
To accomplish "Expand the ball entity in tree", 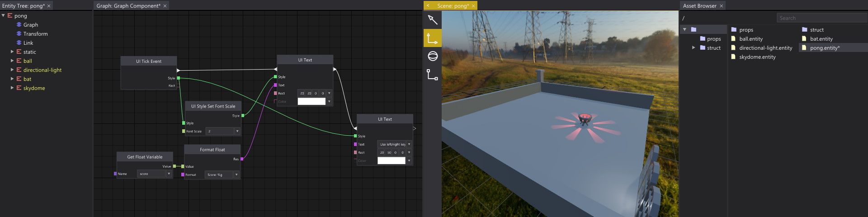I will [x=12, y=61].
